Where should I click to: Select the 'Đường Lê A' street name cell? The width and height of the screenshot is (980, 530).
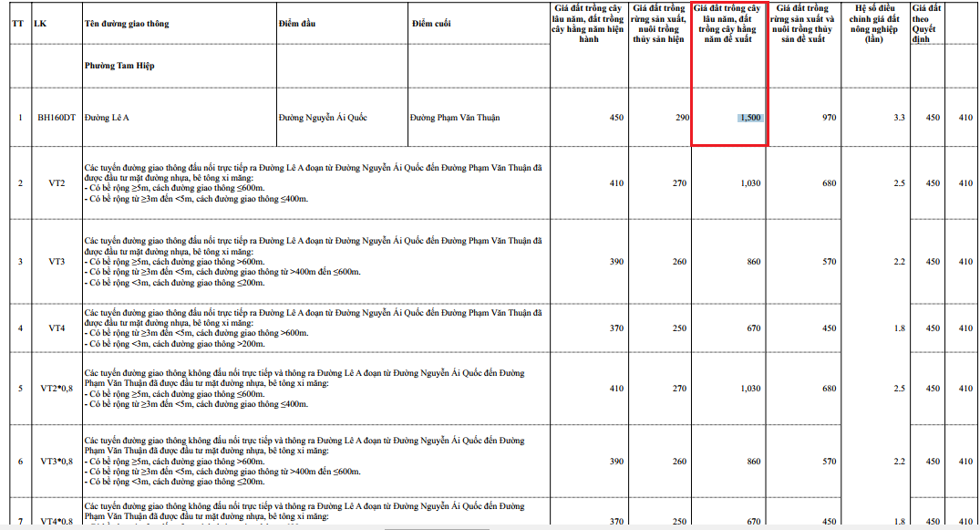[107, 118]
